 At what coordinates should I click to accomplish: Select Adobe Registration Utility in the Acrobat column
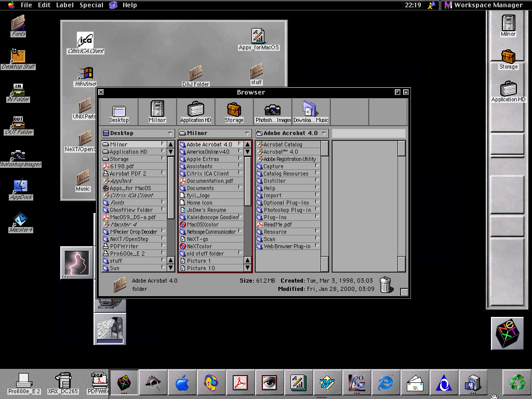pyautogui.click(x=288, y=159)
